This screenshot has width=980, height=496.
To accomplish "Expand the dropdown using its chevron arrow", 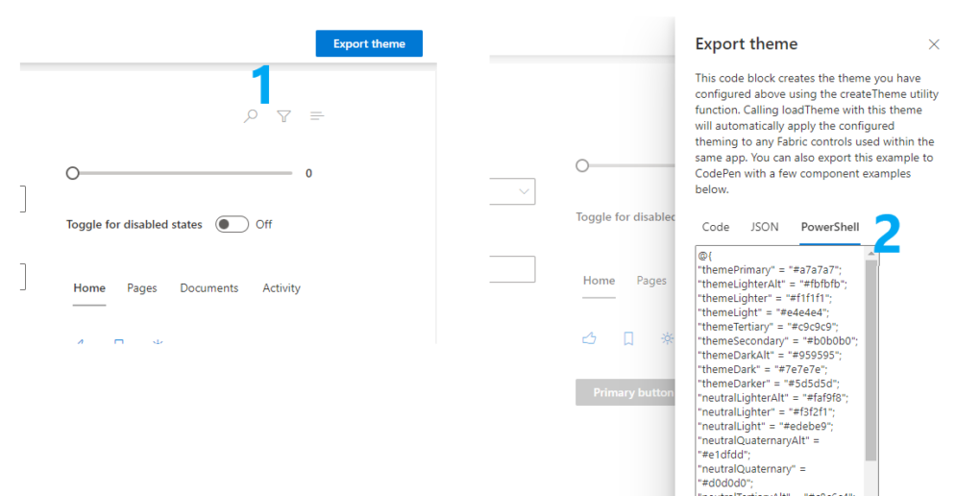I will [525, 192].
